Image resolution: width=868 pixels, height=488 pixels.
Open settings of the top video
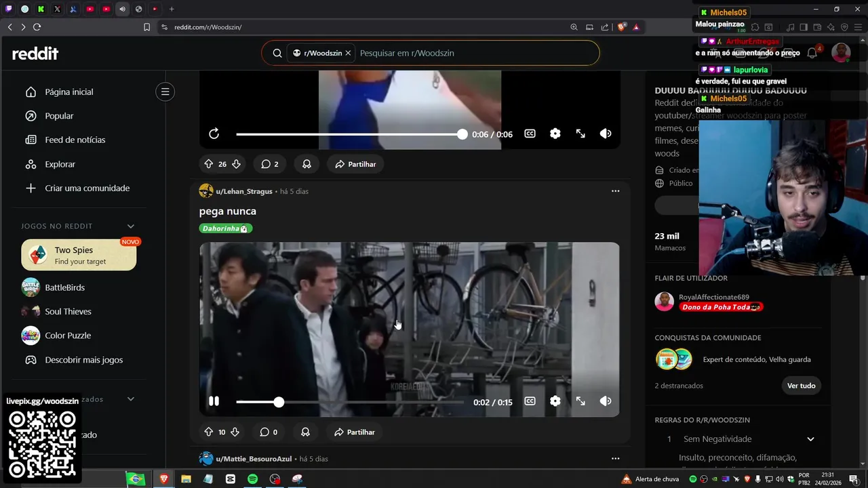[555, 134]
